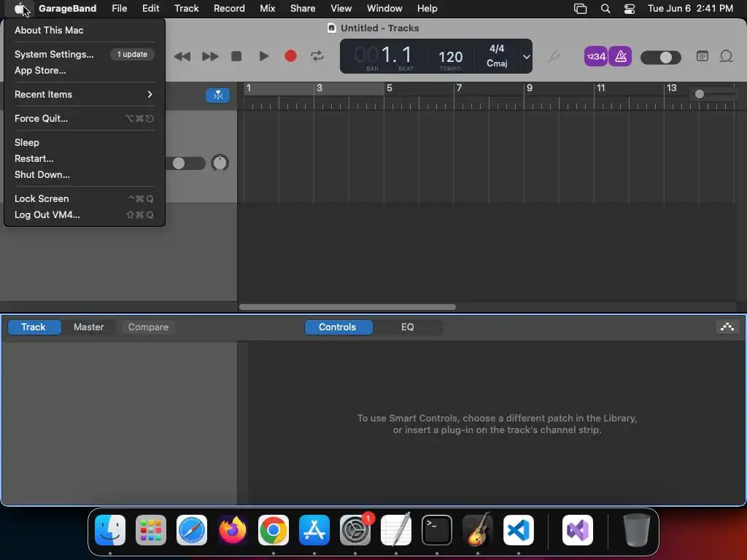747x560 pixels.
Task: Select the EQ tab
Action: [x=407, y=327]
